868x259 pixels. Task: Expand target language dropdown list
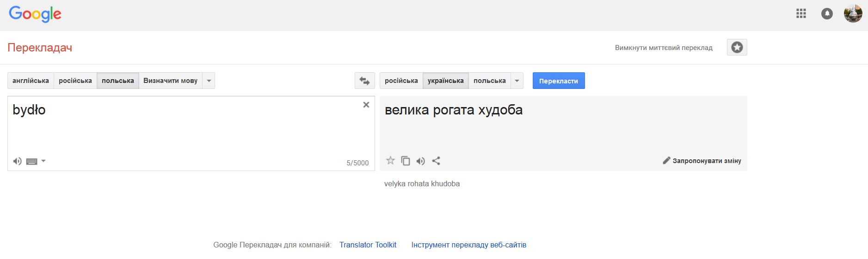pos(517,81)
